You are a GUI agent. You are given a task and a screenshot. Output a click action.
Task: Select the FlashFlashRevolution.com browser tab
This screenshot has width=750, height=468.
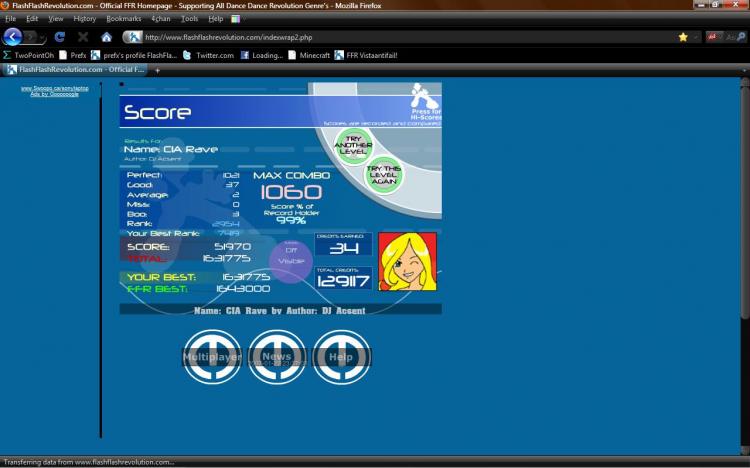pos(76,70)
